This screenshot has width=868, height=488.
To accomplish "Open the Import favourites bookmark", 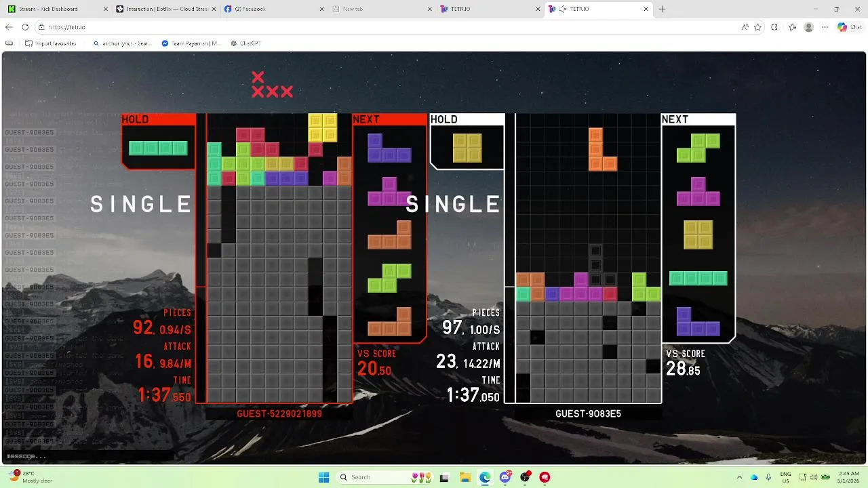I will click(x=50, y=43).
